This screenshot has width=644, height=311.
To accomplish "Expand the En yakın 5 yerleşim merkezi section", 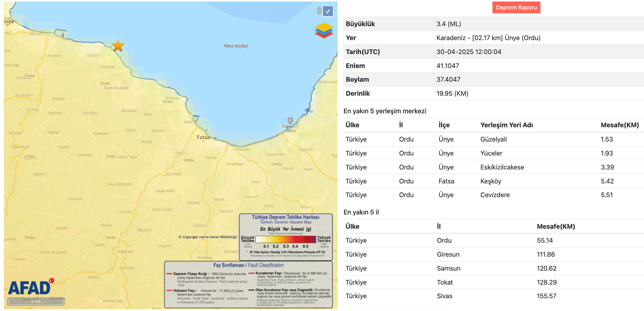I will (385, 111).
